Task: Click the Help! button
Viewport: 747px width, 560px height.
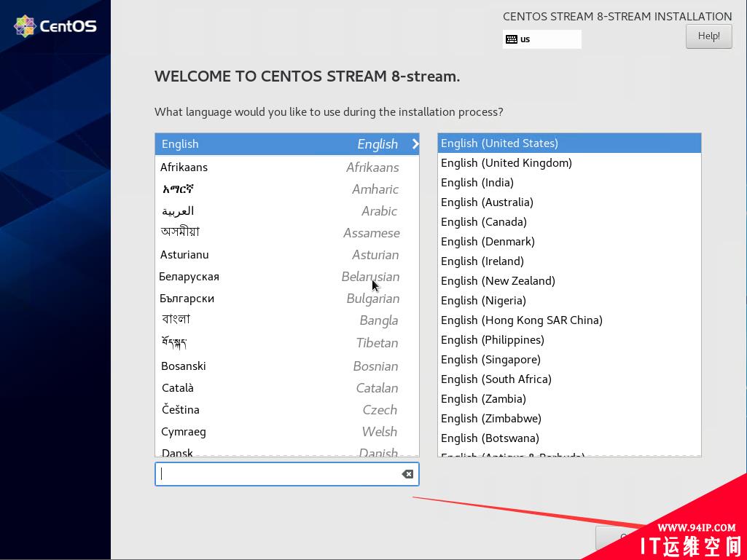Action: pos(708,36)
